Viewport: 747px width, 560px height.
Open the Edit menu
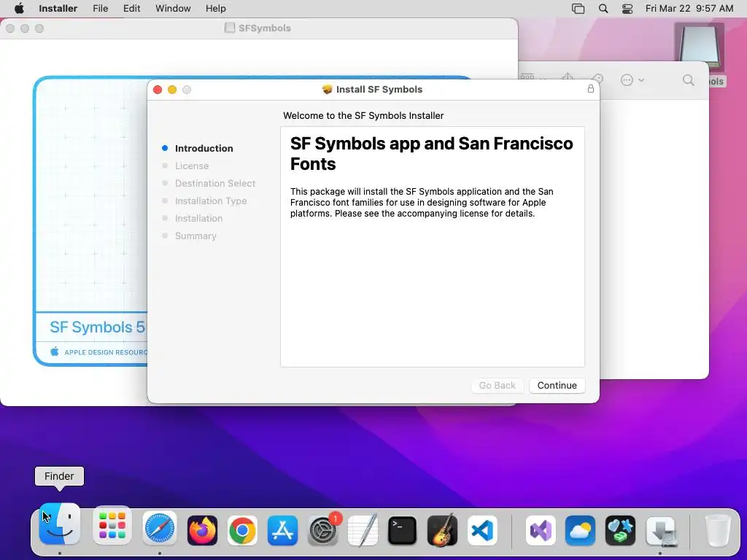pyautogui.click(x=131, y=8)
